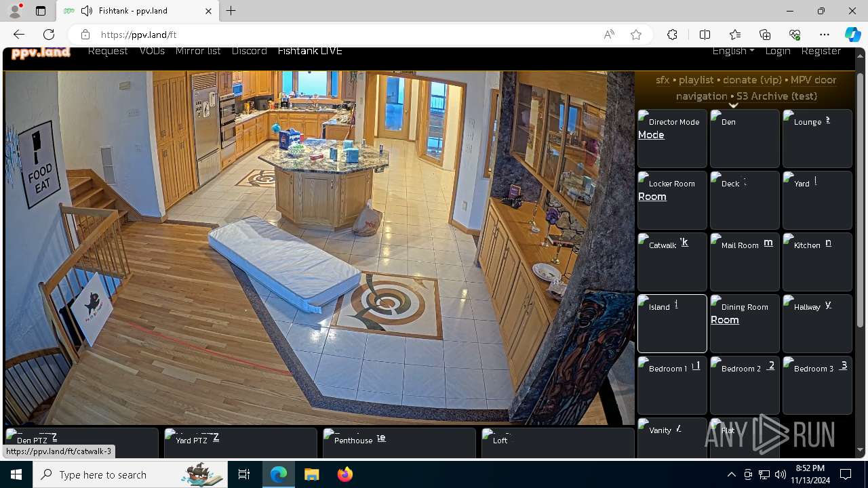Select the Island camera tile
This screenshot has height=488, width=868.
click(672, 323)
